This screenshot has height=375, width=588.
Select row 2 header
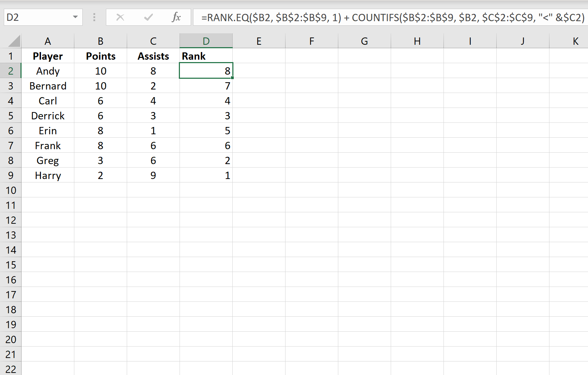tap(10, 71)
